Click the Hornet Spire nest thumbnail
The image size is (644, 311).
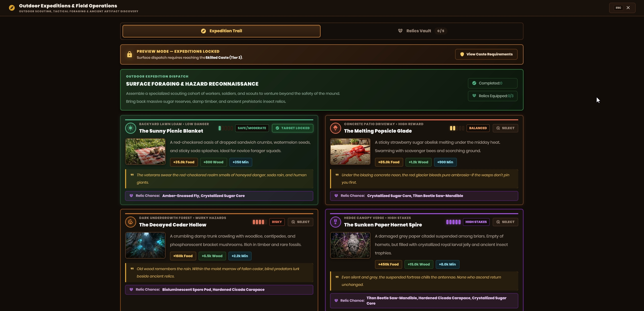pyautogui.click(x=350, y=245)
